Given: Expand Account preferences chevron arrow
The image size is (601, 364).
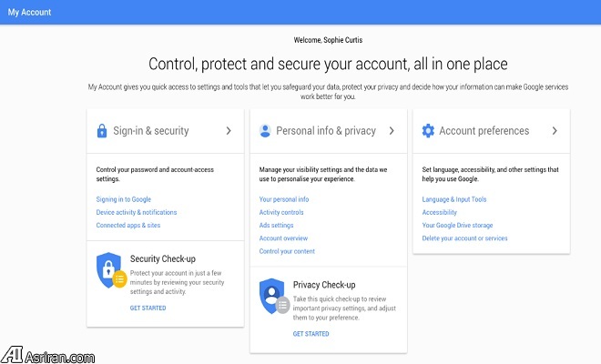Looking at the screenshot, I should point(555,131).
